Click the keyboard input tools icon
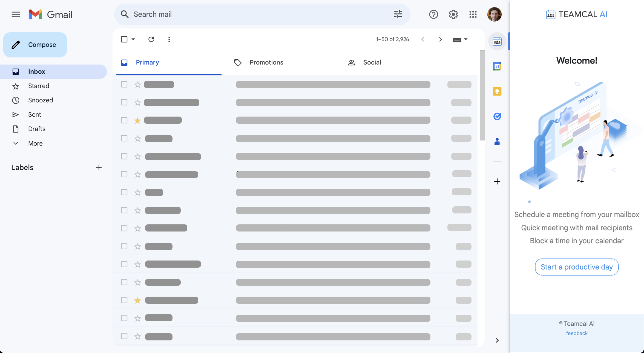This screenshot has height=353, width=644. [457, 40]
